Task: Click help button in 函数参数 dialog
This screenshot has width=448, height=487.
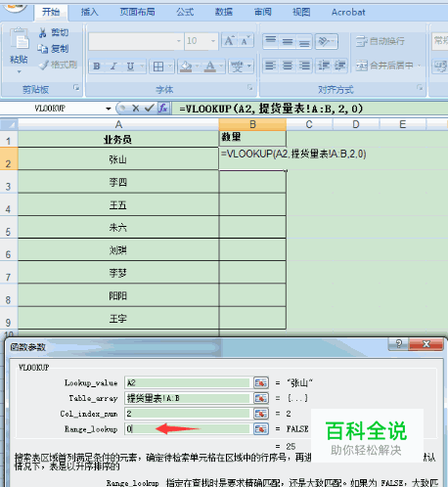Action: pos(398,344)
